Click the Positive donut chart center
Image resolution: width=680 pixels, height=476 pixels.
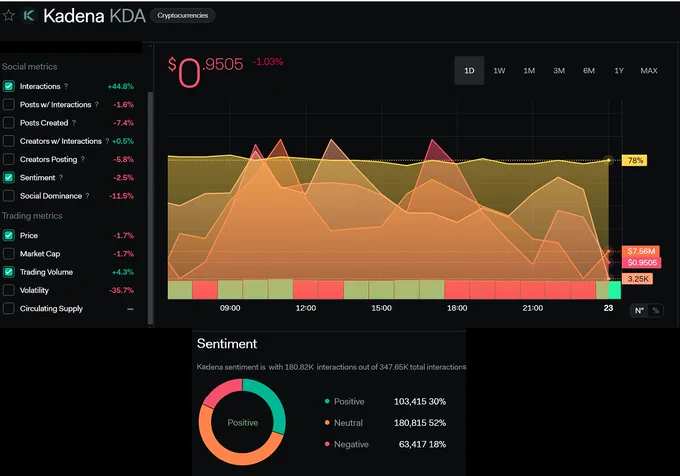242,423
